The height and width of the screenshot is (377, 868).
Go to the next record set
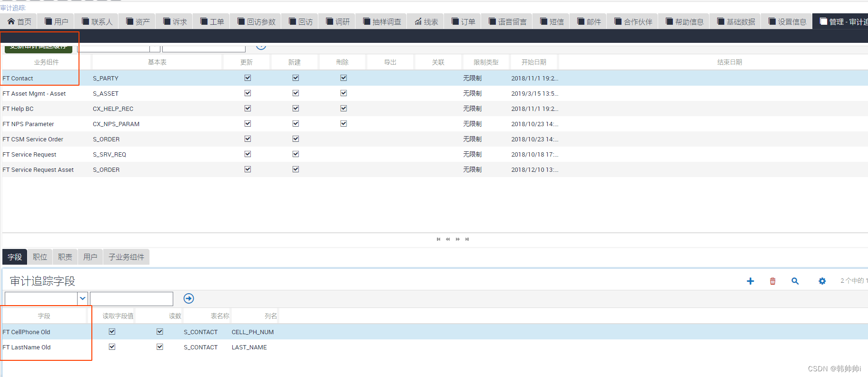coord(458,239)
